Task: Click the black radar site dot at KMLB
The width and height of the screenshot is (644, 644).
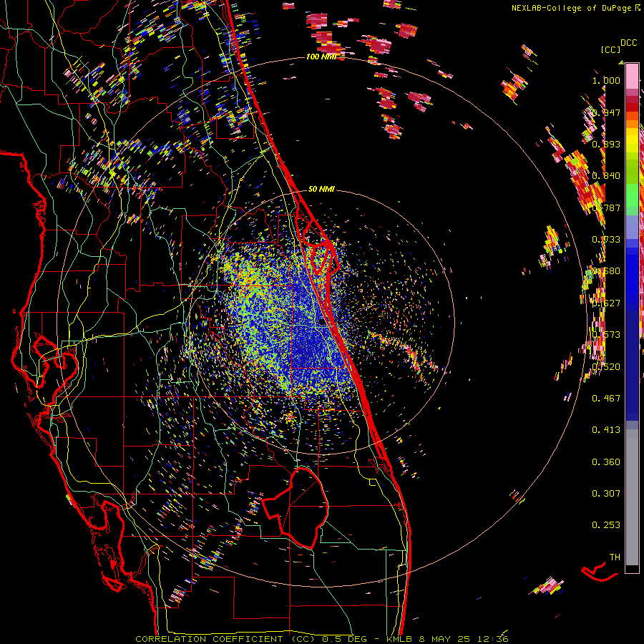Action: click(x=321, y=323)
